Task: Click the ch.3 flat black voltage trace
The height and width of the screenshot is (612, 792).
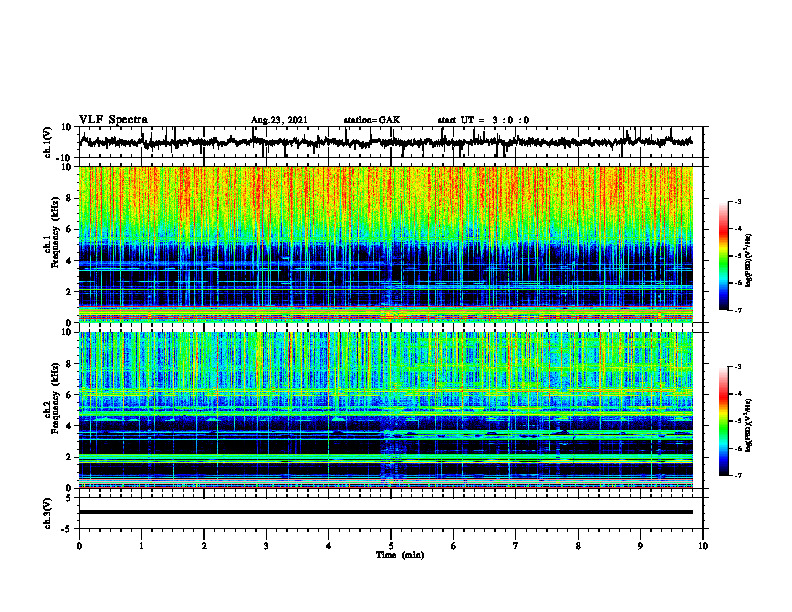Action: 386,512
